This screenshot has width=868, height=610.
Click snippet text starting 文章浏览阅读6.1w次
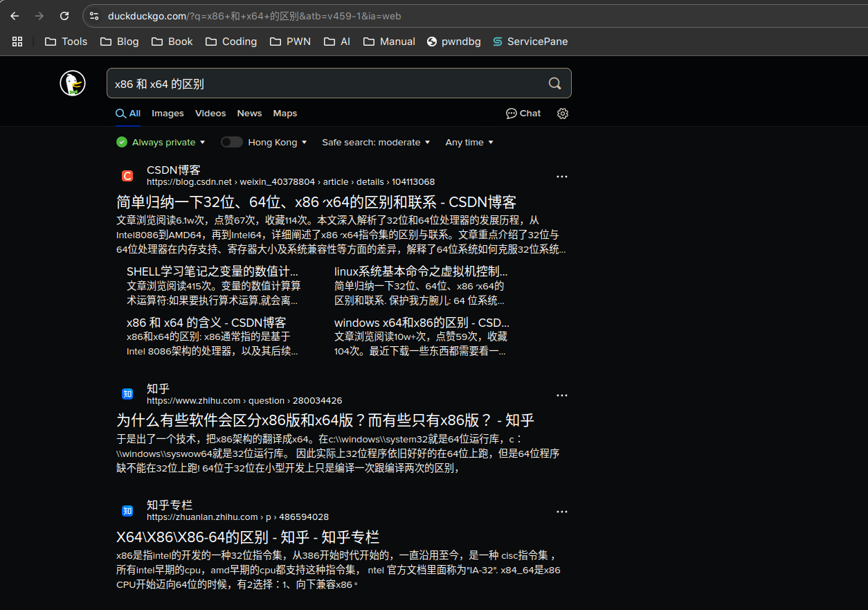(341, 235)
